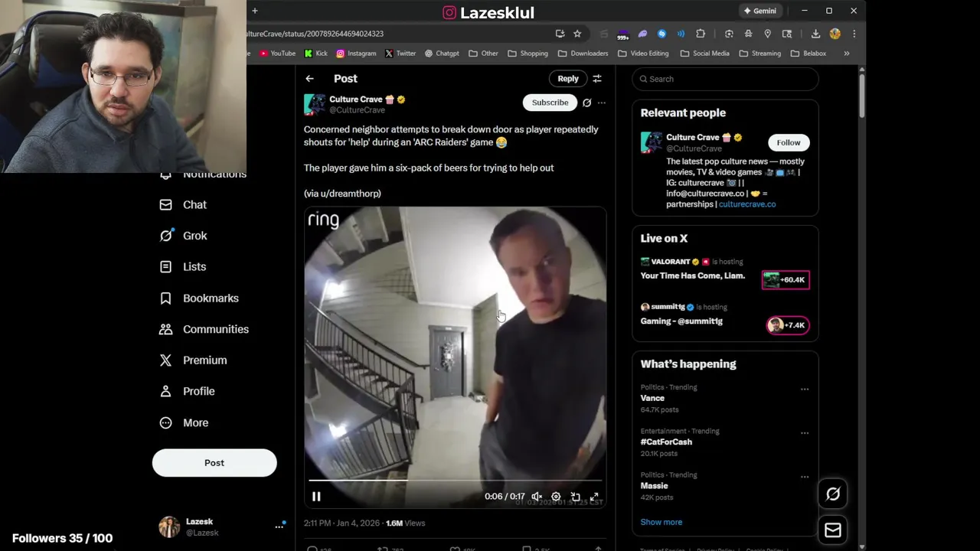This screenshot has height=551, width=980.
Task: Click the install app icon
Action: (560, 34)
